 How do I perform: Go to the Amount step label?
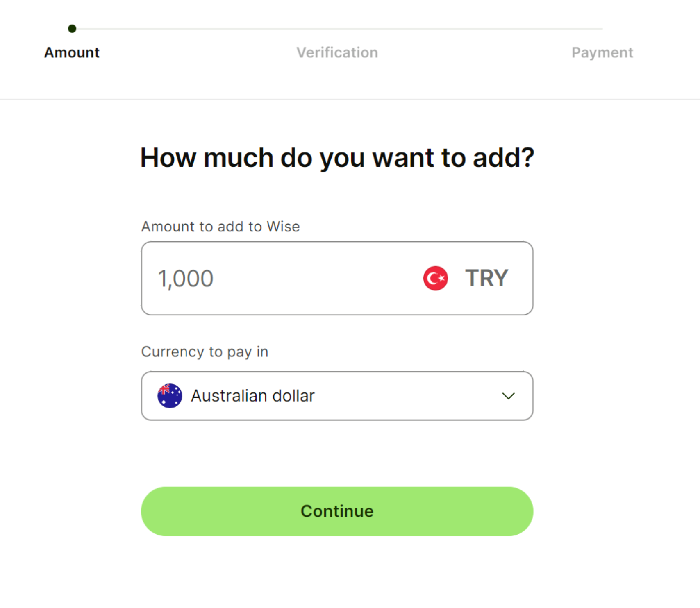[72, 52]
